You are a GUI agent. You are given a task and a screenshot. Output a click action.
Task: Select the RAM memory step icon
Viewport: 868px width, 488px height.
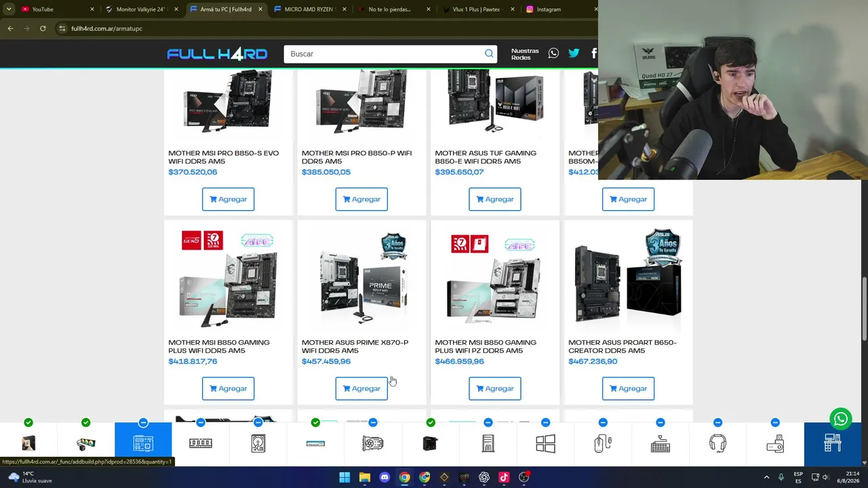point(201,443)
